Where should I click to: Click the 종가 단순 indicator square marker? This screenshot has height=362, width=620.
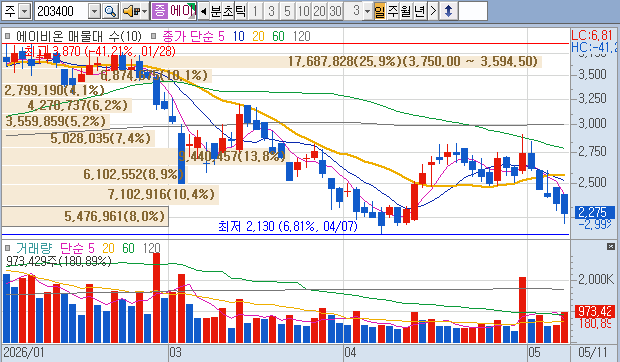(x=154, y=36)
